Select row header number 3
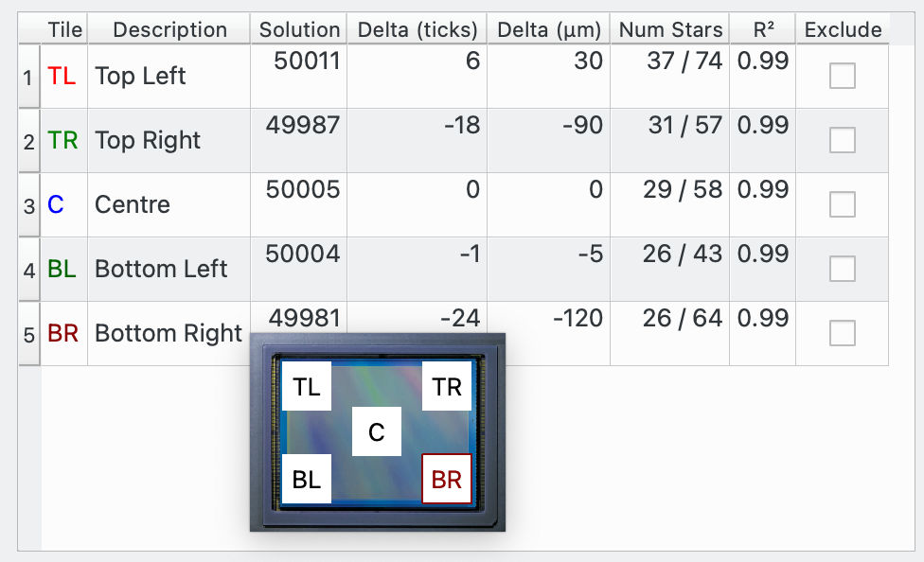The image size is (924, 562). [x=28, y=205]
